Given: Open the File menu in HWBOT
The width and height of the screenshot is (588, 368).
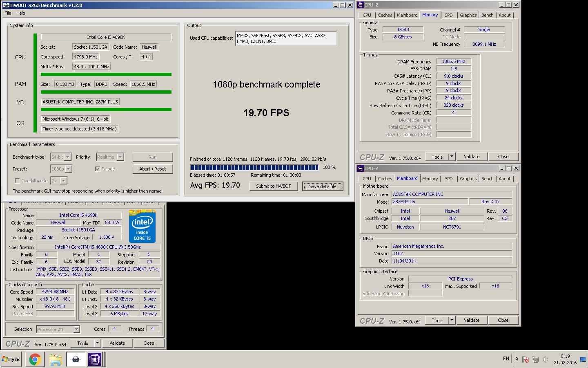Looking at the screenshot, I should click(8, 13).
